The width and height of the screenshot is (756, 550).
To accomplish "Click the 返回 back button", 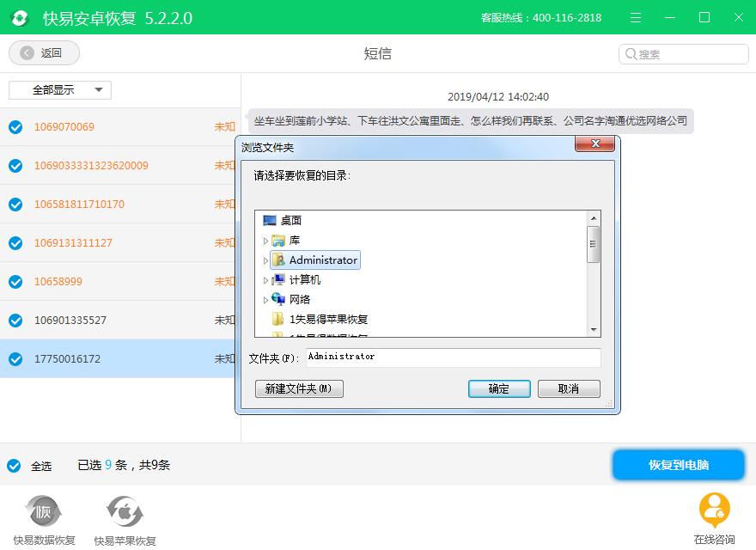I will tap(44, 52).
